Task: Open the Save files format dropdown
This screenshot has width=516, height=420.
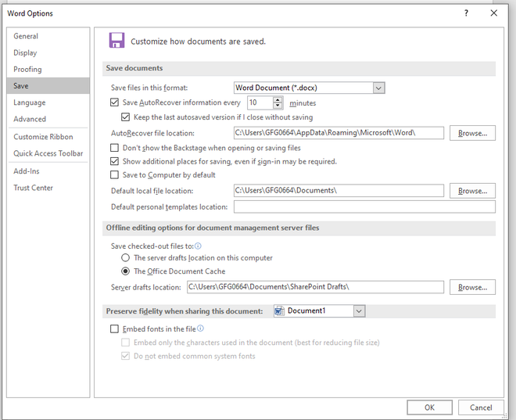Action: pos(378,88)
